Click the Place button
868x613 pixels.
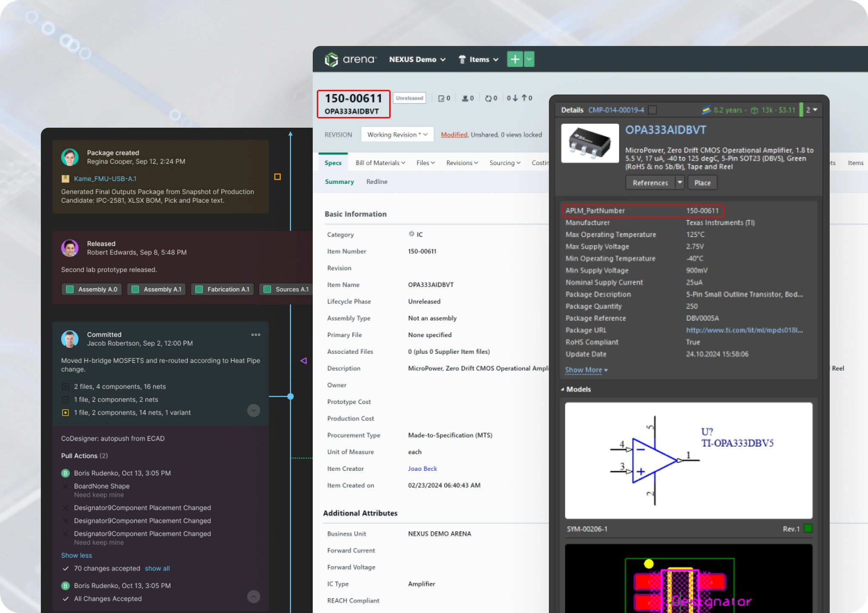(x=702, y=183)
